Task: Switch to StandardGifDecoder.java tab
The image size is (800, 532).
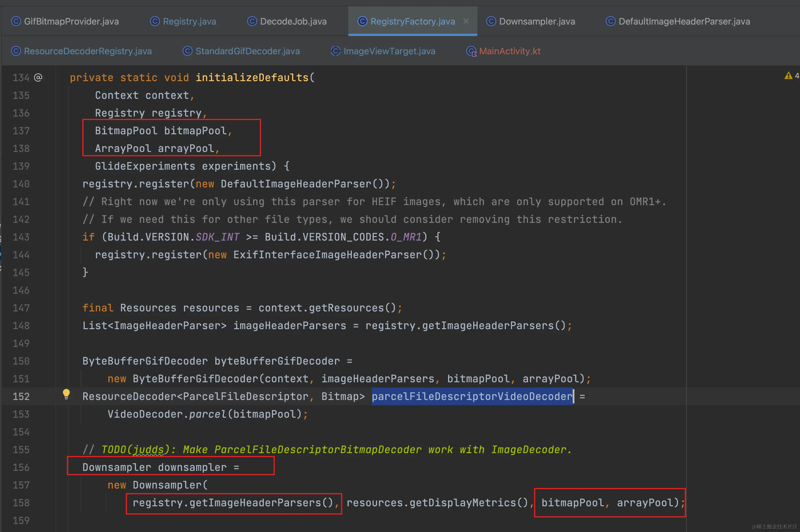Action: (241, 51)
